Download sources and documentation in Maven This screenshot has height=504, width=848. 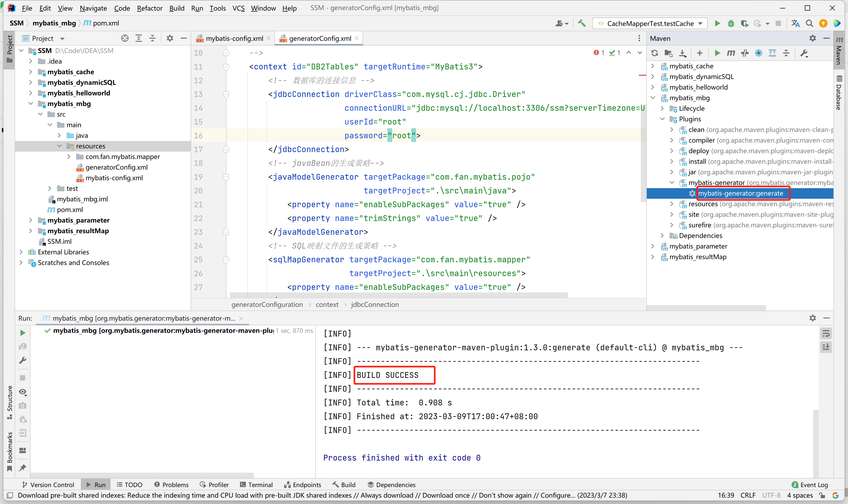tap(682, 53)
